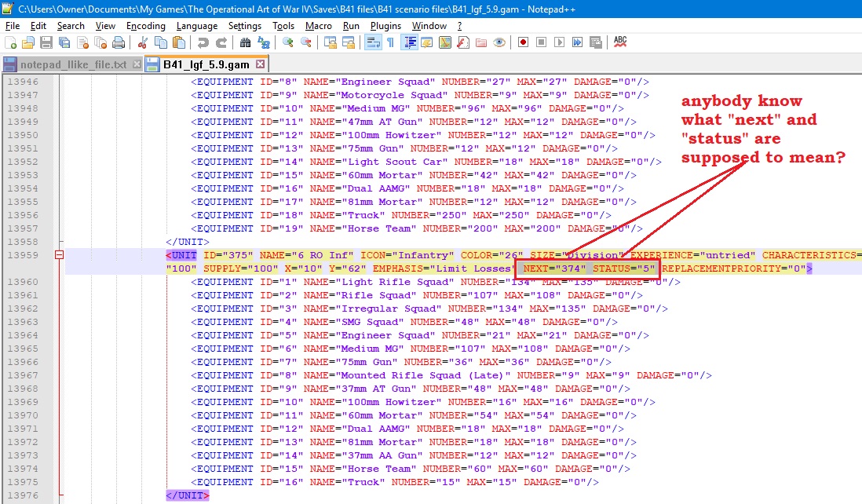Click the spell check ABC icon
The image size is (862, 504).
pyautogui.click(x=620, y=42)
